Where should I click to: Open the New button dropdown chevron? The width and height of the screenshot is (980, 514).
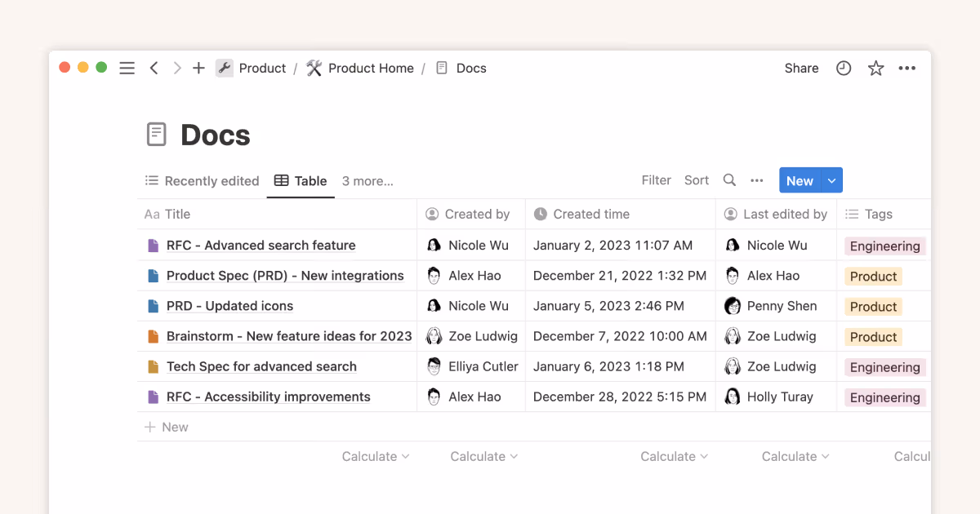point(831,179)
